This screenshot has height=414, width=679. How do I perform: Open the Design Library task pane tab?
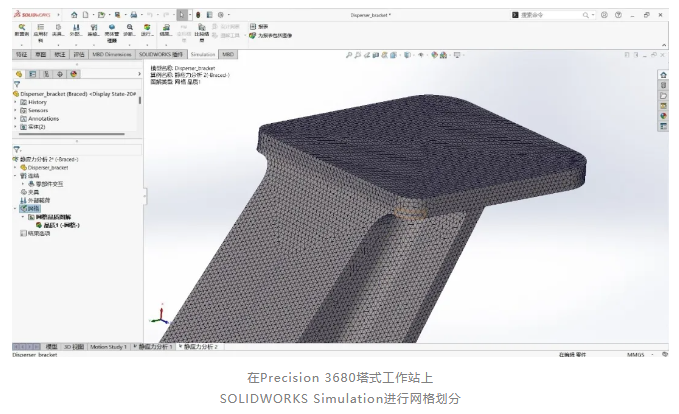(663, 85)
